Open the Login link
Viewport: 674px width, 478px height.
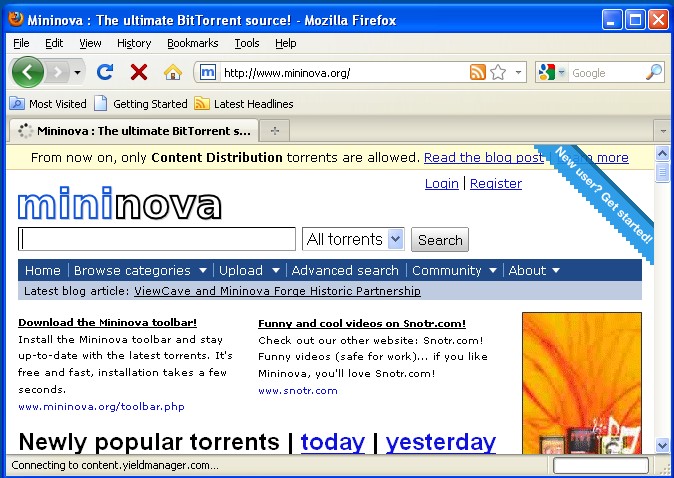coord(441,184)
